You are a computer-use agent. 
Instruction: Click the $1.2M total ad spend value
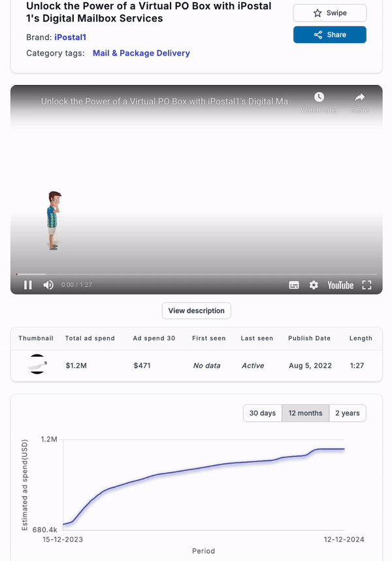coord(76,366)
